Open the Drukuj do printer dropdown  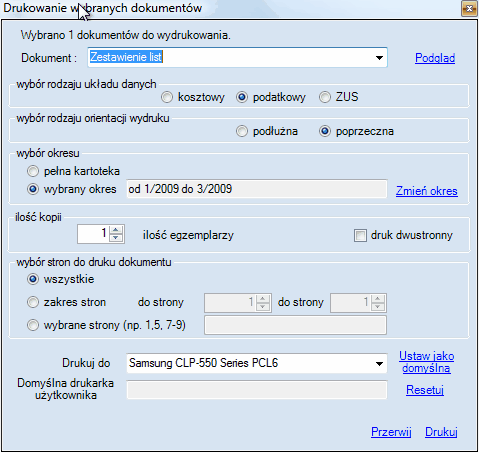[379, 363]
